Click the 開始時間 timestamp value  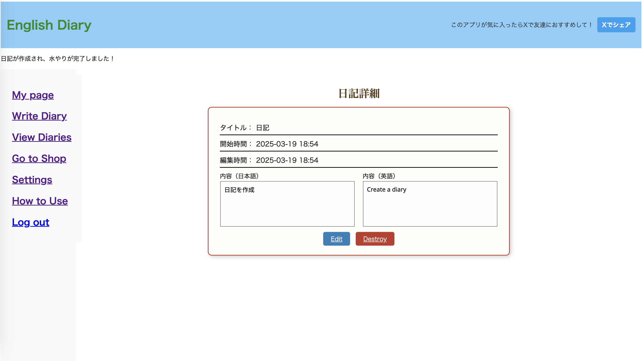point(287,144)
